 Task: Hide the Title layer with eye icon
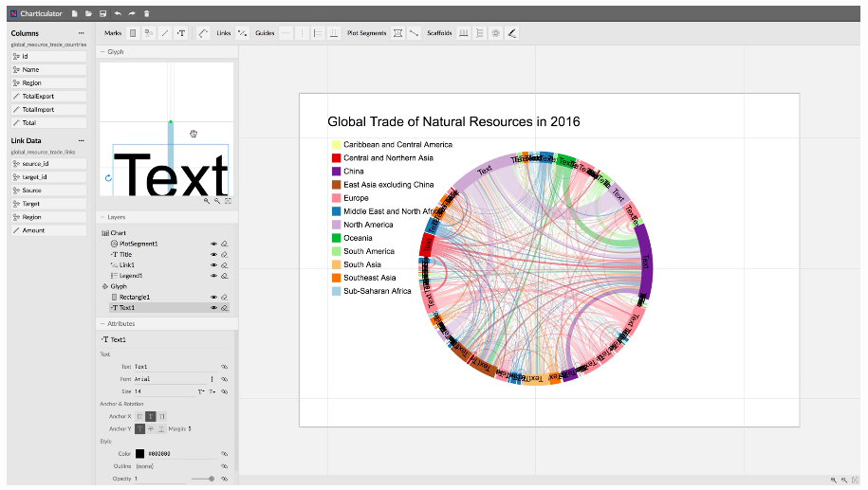(213, 254)
